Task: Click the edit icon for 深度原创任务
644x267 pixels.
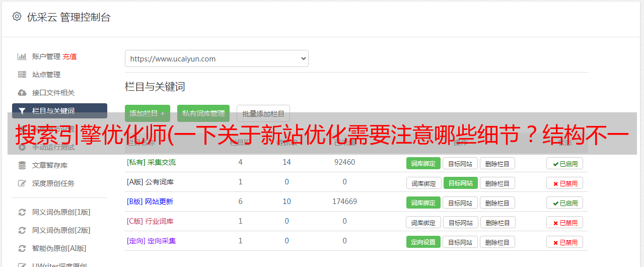Action: tap(22, 183)
